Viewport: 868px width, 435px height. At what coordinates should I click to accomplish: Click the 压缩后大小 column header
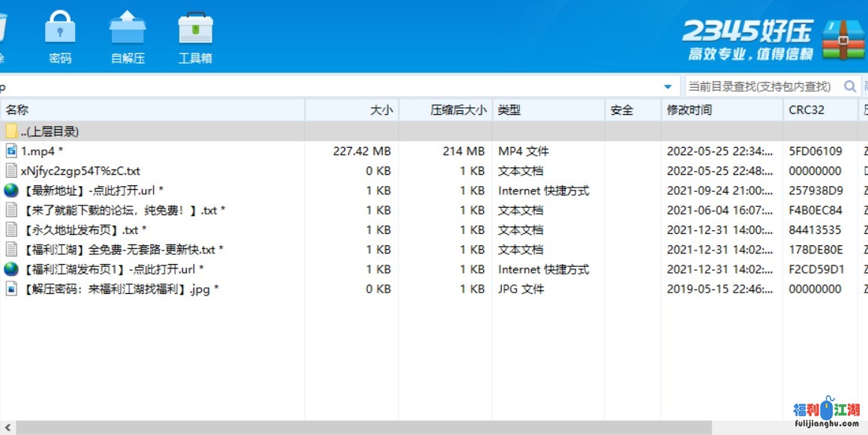point(458,110)
